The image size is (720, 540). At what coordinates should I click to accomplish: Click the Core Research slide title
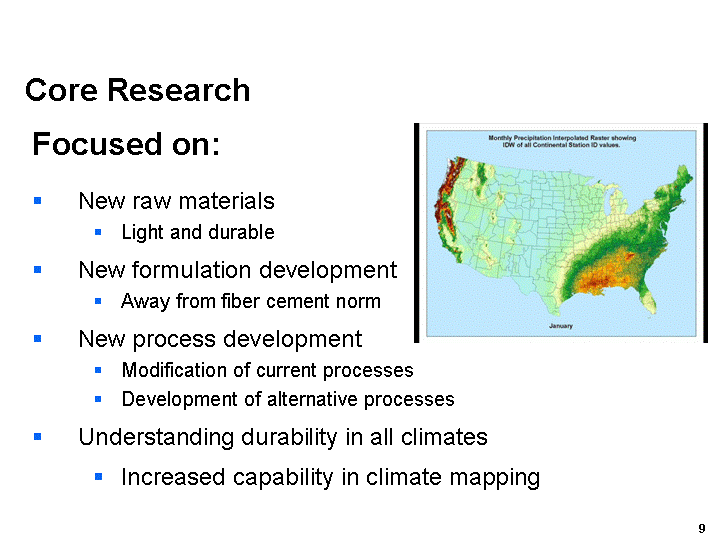[x=137, y=90]
